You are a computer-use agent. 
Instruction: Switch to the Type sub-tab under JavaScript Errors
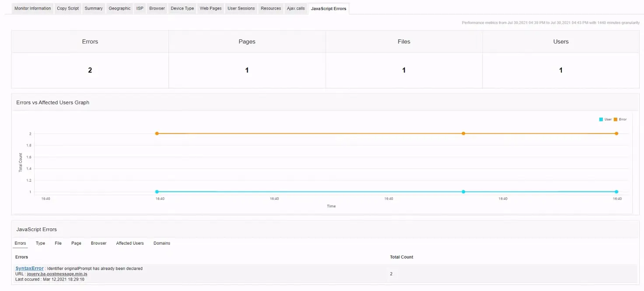40,243
